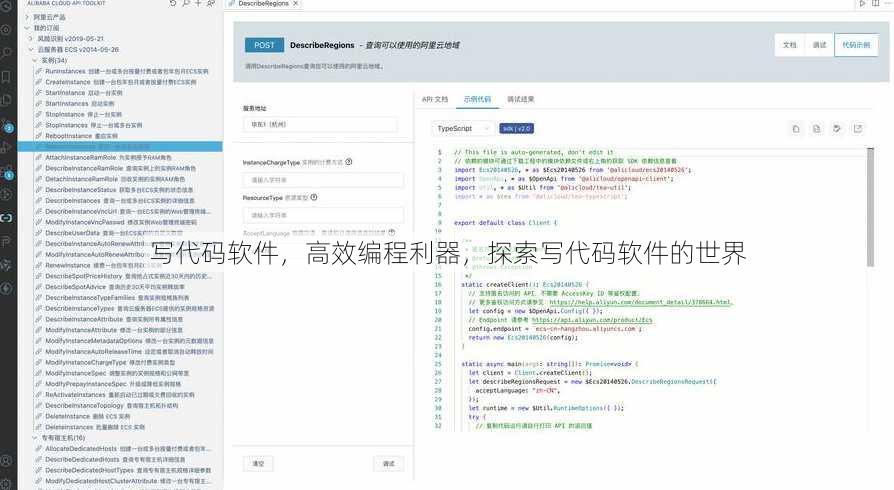894x490 pixels.
Task: Click the code panel vertical scrollbar
Action: click(x=870, y=206)
